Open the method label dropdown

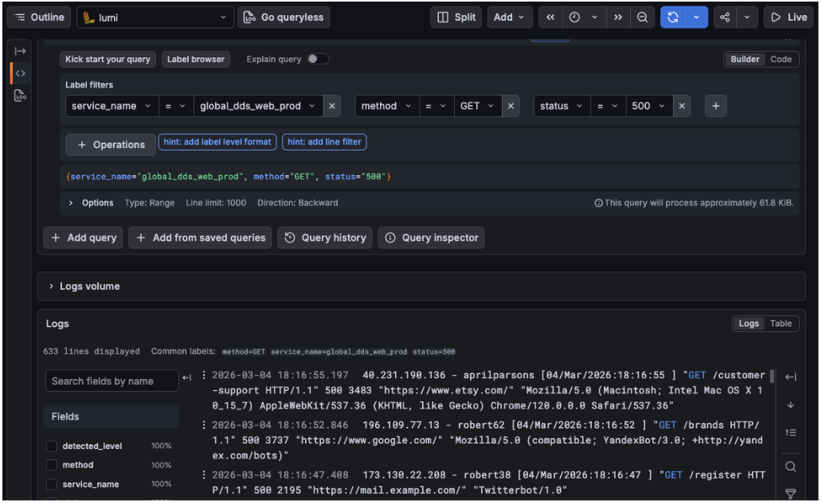(386, 106)
